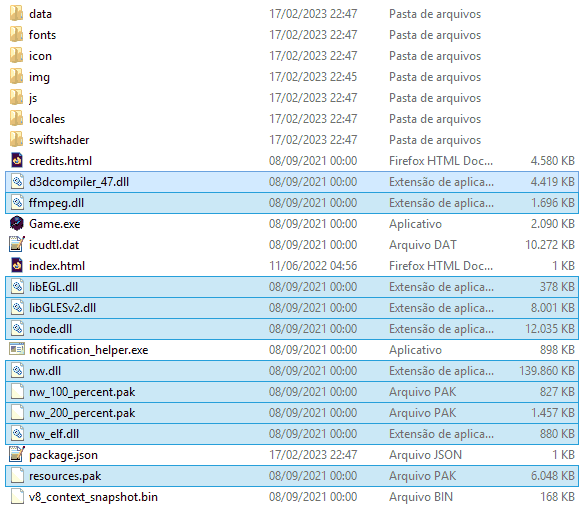Select the nw_200_percent.pak file name
This screenshot has width=583, height=508.
[x=82, y=413]
